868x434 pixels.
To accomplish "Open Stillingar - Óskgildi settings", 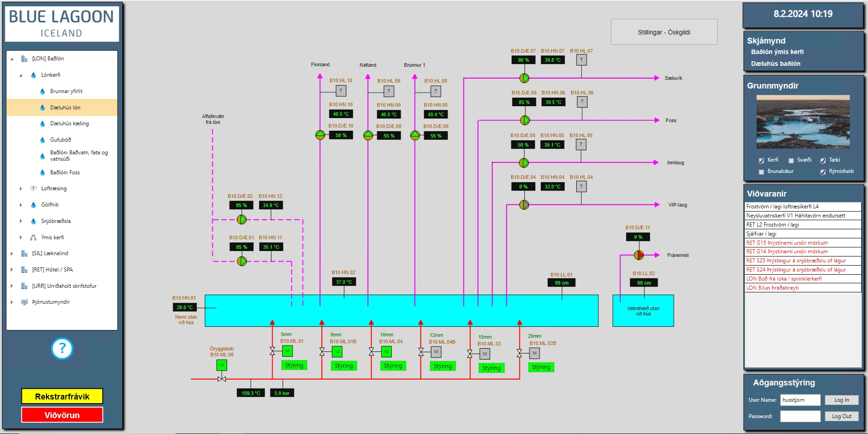I will [663, 32].
